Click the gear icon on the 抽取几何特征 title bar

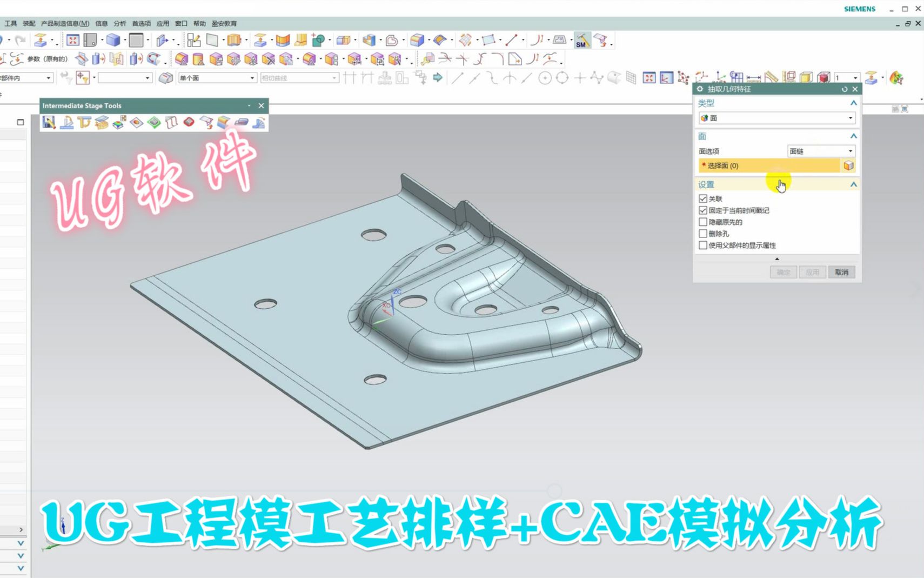tap(700, 89)
